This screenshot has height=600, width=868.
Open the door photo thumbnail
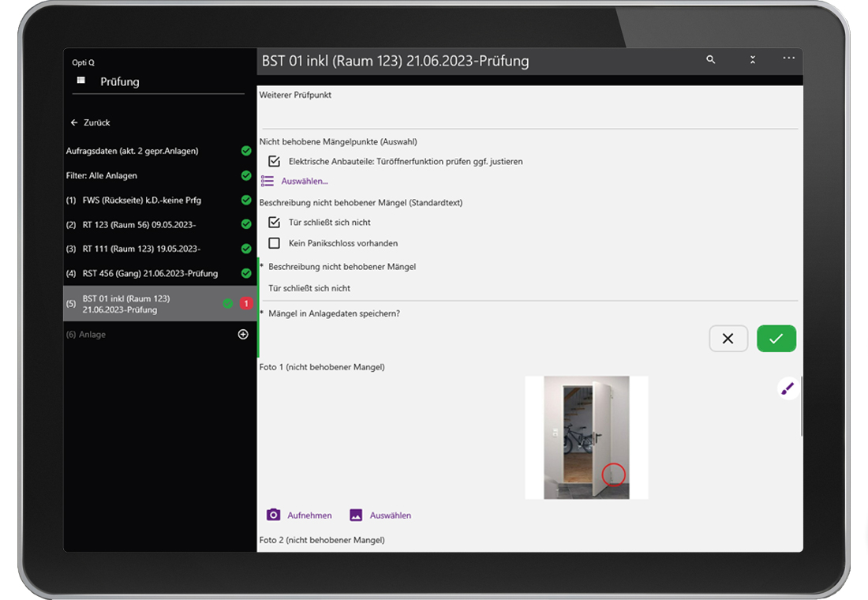coord(586,437)
